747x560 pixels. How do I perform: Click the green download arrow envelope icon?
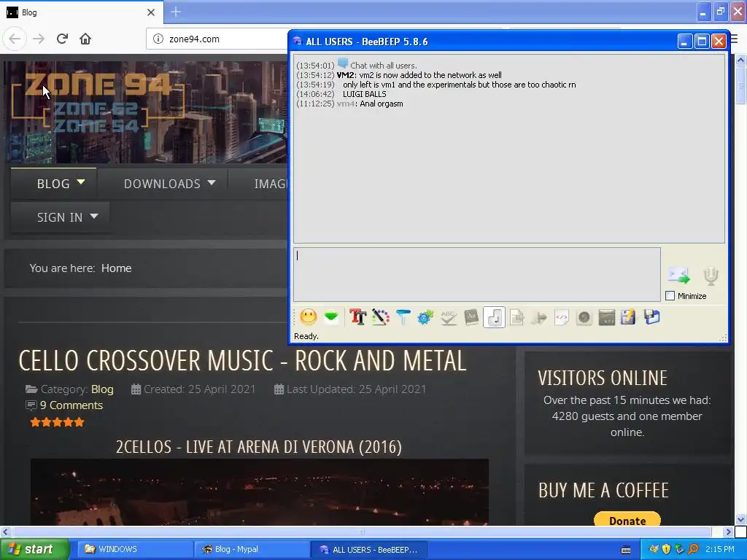[x=331, y=317]
